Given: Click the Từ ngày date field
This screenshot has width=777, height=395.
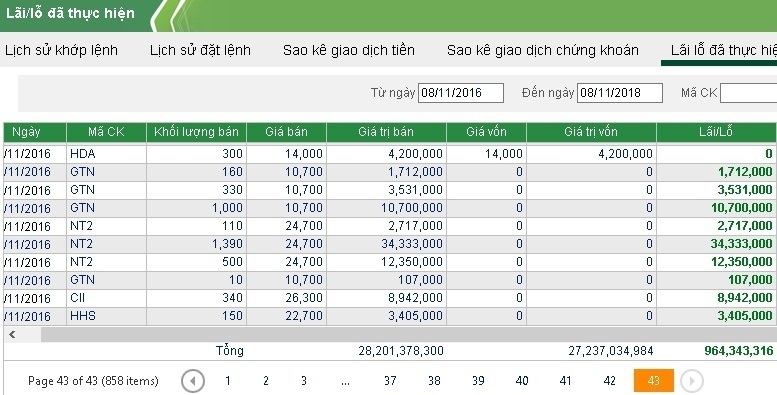Looking at the screenshot, I should (461, 93).
